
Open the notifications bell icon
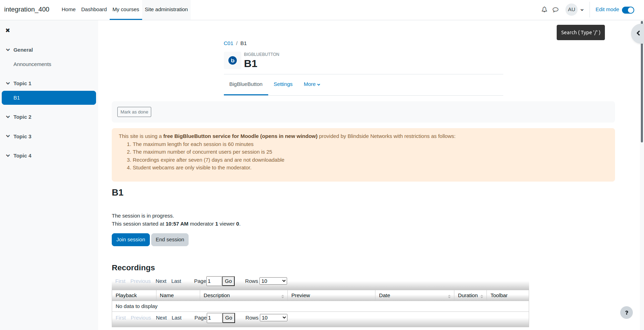(x=544, y=9)
